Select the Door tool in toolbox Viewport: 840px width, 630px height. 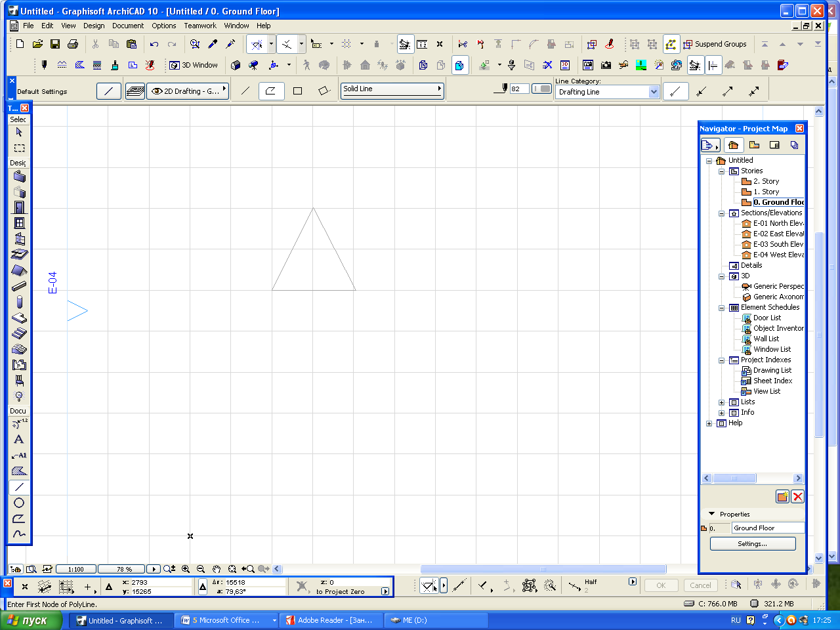[x=19, y=207]
